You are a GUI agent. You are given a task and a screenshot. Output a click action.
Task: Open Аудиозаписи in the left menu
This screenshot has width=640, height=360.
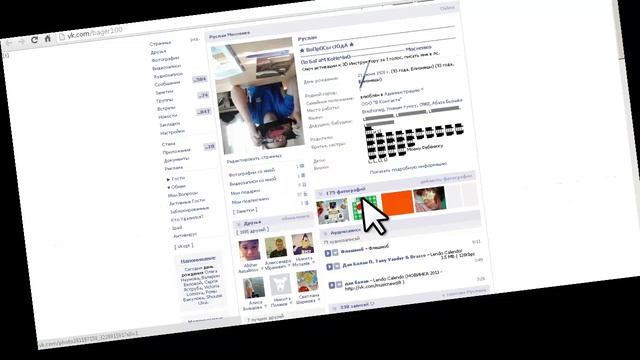168,76
